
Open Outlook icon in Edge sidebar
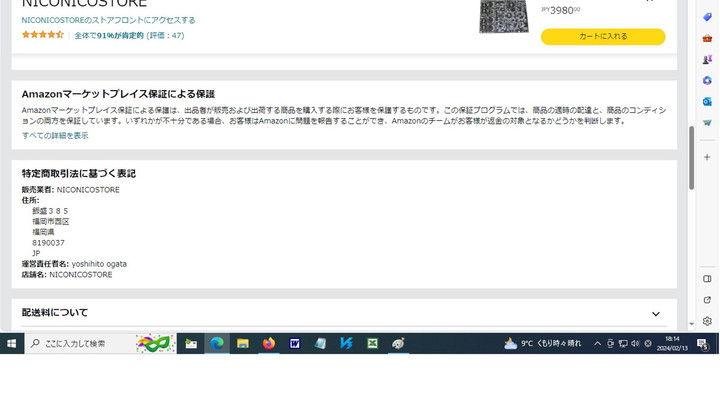707,102
